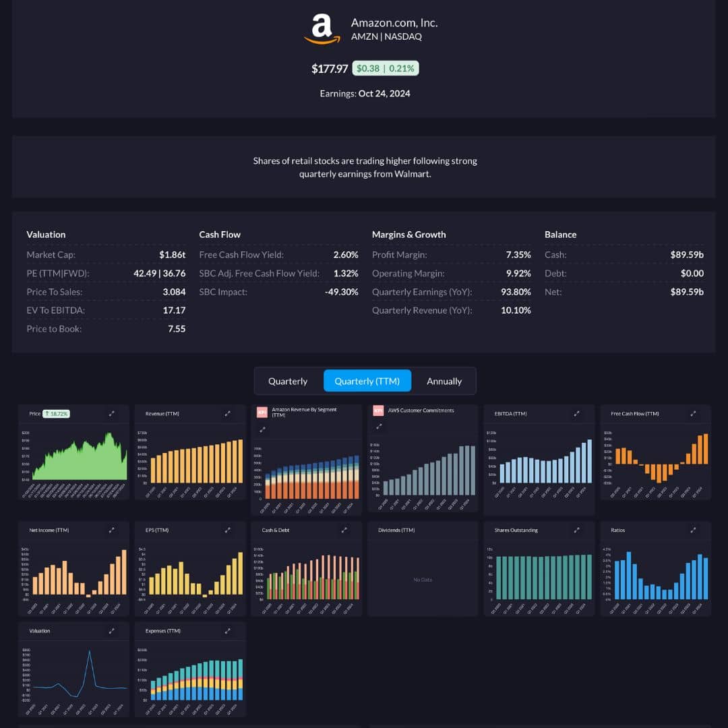Click the "Amazon.com, Inc." company name

click(x=394, y=23)
